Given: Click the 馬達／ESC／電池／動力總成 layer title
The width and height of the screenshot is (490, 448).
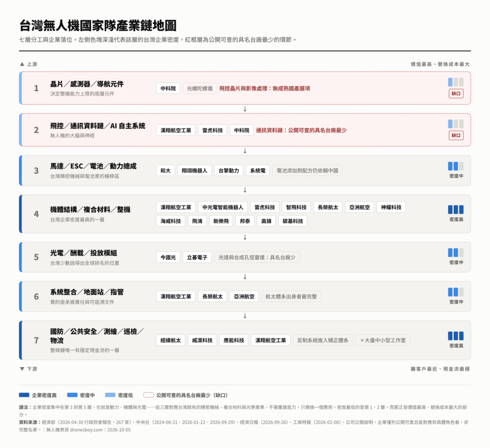Looking at the screenshot, I should tap(93, 166).
